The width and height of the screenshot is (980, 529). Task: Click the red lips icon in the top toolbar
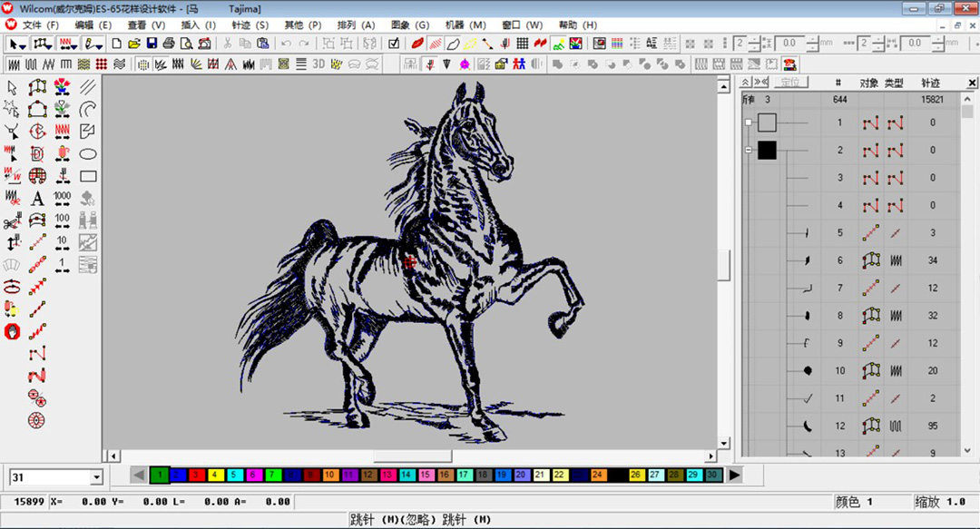pos(416,44)
